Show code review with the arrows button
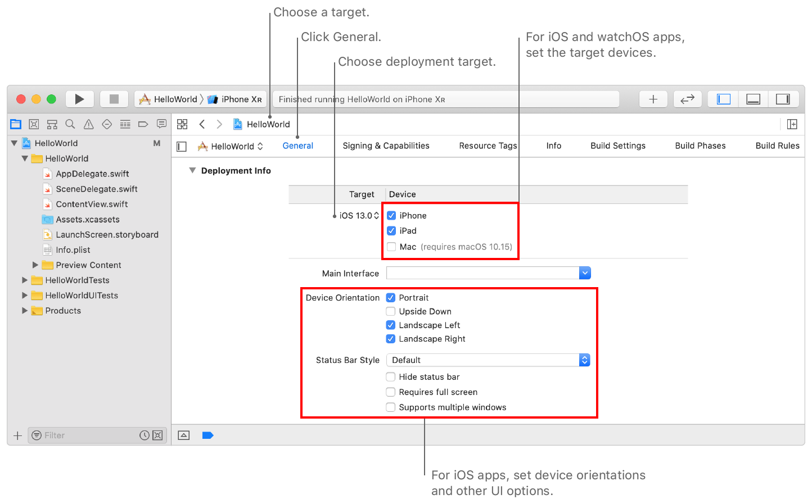Image resolution: width=812 pixels, height=504 pixels. [687, 99]
